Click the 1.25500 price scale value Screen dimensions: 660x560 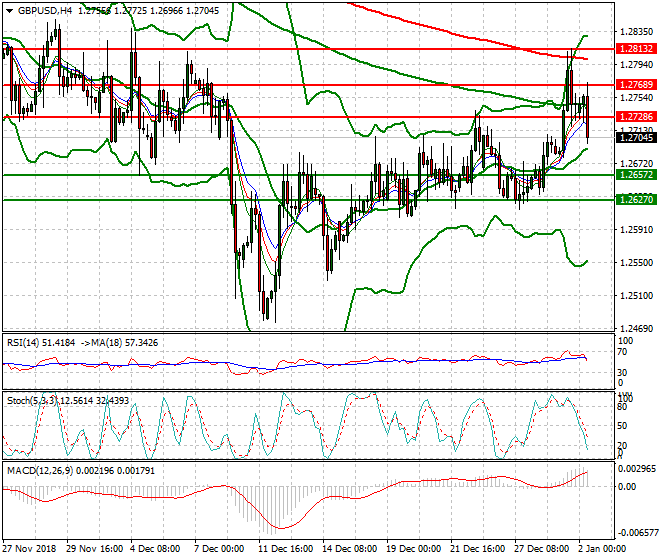tap(637, 262)
